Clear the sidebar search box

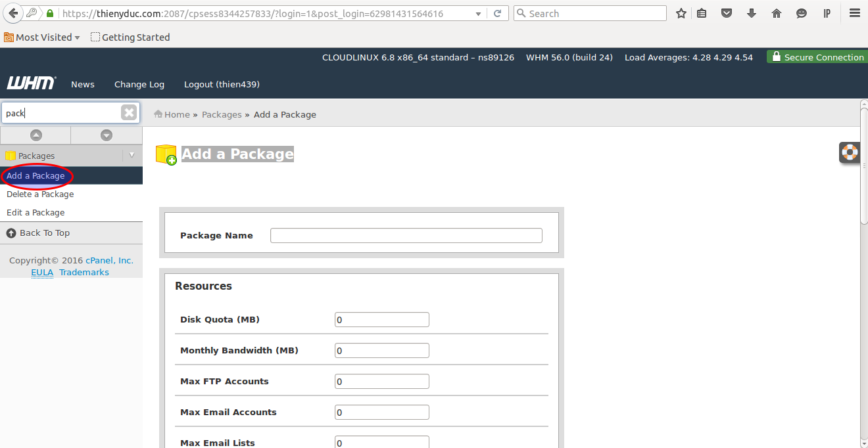(x=129, y=112)
